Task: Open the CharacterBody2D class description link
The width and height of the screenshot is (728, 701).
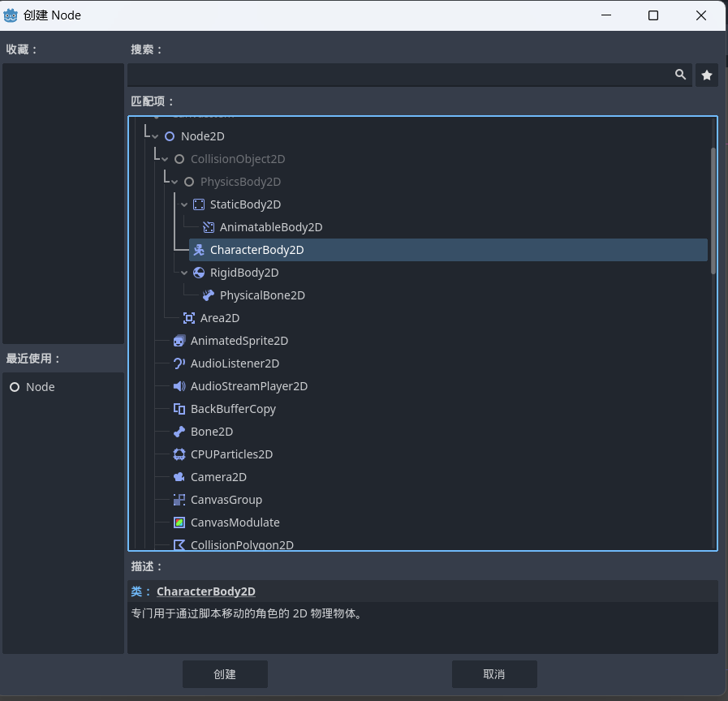Action: coord(205,591)
